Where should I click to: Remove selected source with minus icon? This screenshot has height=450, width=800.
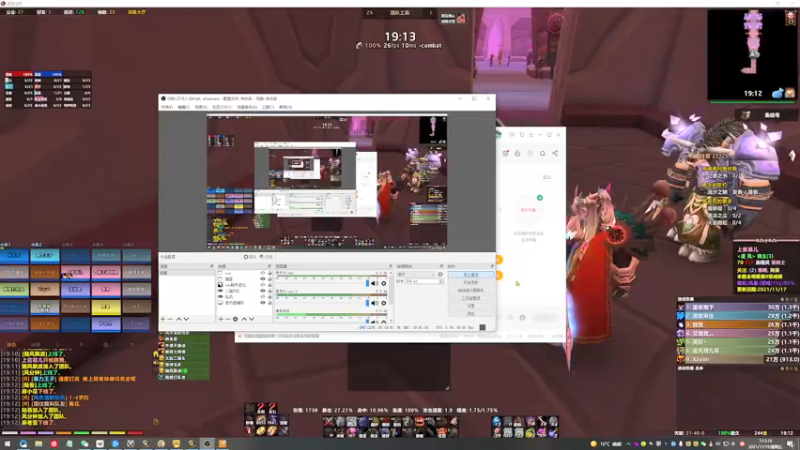click(228, 319)
